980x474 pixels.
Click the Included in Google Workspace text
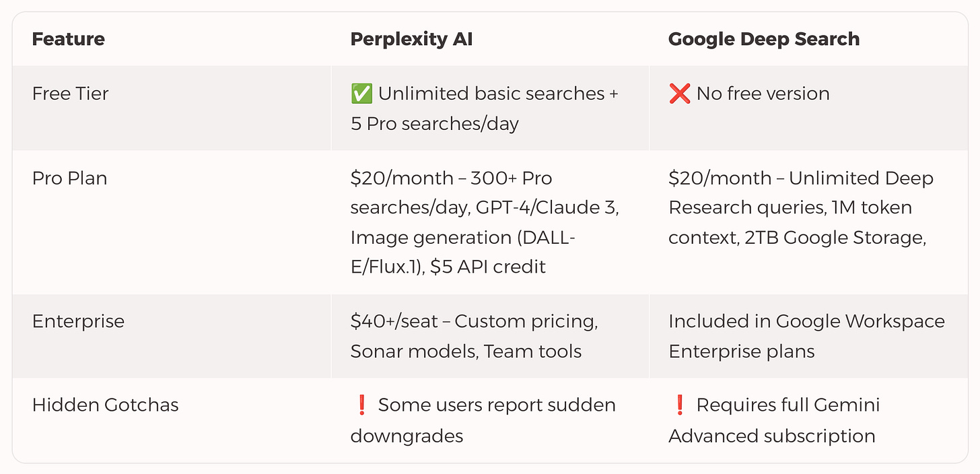click(806, 321)
